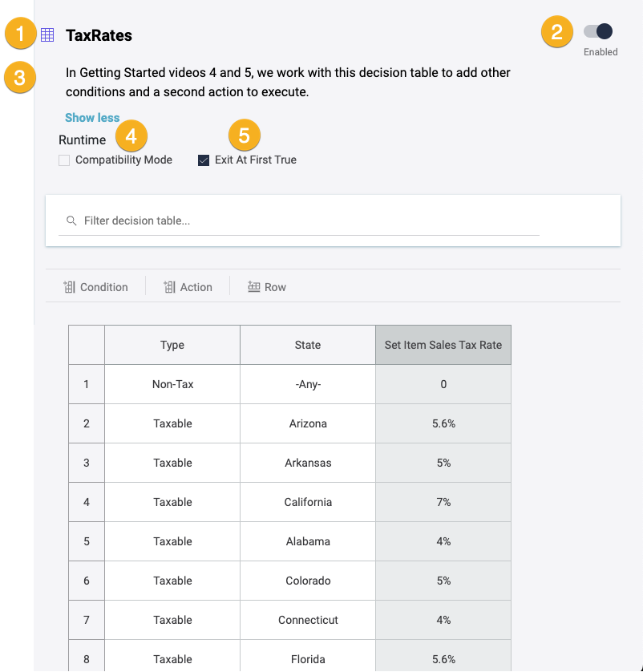Click the add Action column icon

click(x=169, y=287)
